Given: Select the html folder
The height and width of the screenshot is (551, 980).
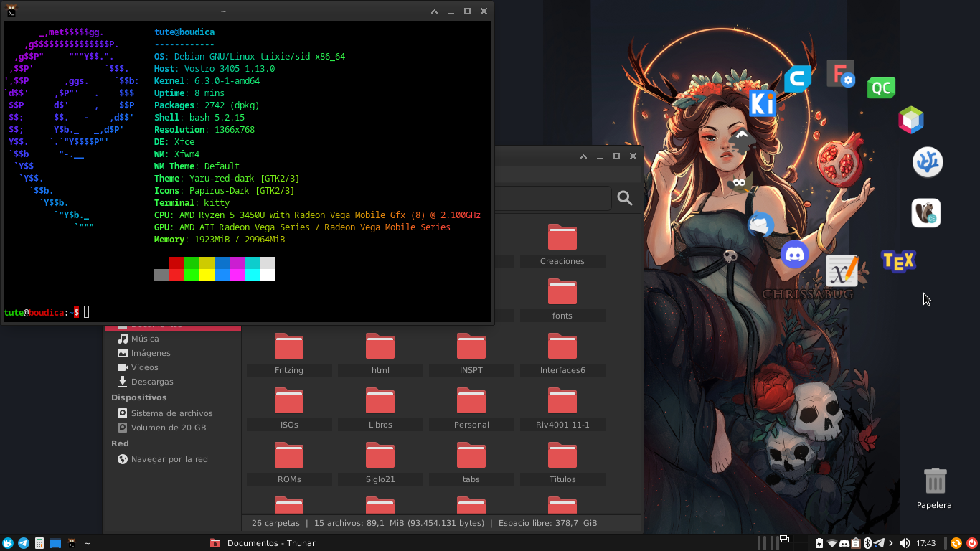Looking at the screenshot, I should click(x=380, y=354).
